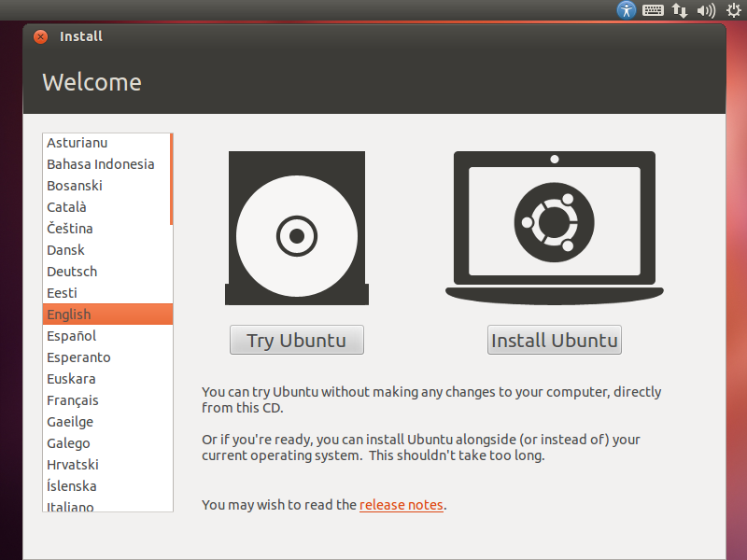Open the keyboard layout indicator
Screen dimensions: 747x560
tap(653, 10)
